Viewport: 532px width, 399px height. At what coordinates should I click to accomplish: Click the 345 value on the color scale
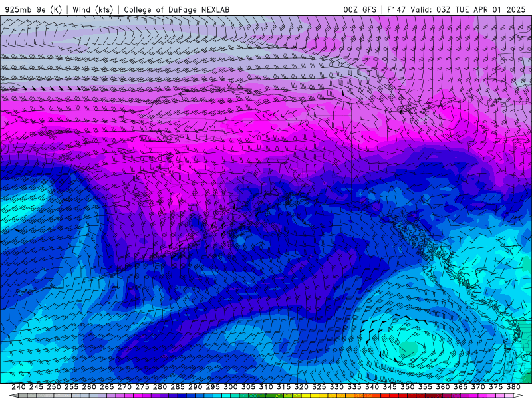click(x=390, y=387)
